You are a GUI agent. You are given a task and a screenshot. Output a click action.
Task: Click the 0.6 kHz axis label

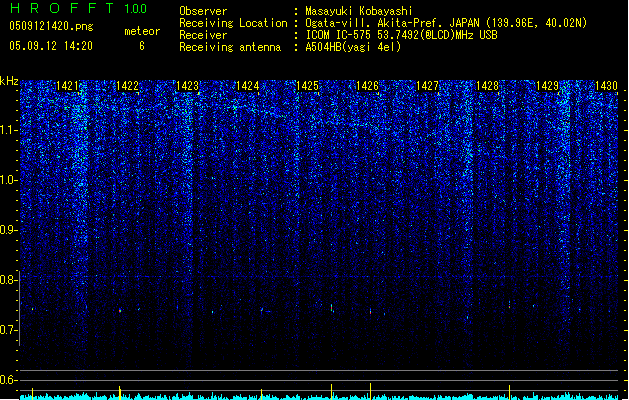point(8,380)
